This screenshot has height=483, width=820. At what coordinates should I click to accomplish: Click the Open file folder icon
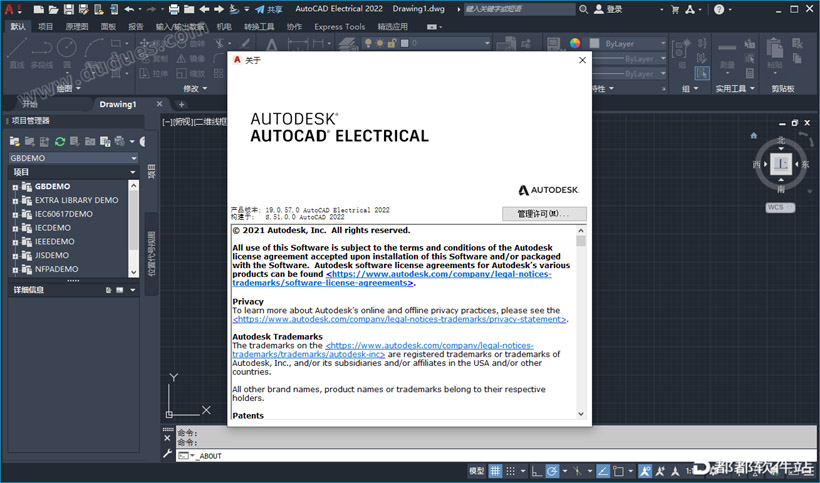pos(53,9)
